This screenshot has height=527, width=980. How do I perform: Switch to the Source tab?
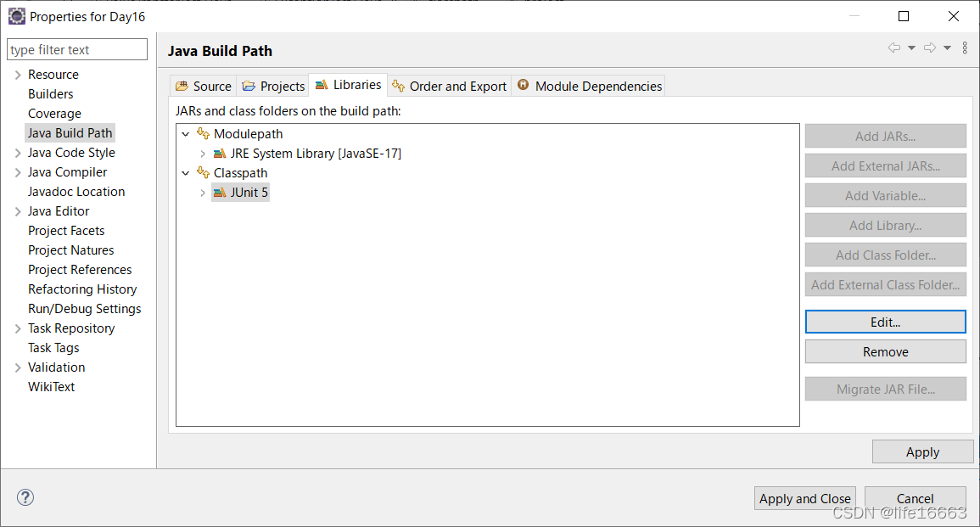point(203,85)
